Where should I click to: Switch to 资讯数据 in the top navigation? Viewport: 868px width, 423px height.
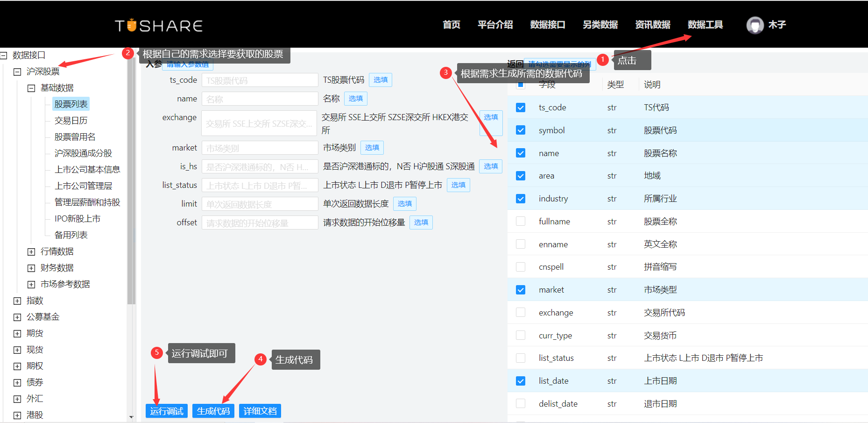[652, 24]
